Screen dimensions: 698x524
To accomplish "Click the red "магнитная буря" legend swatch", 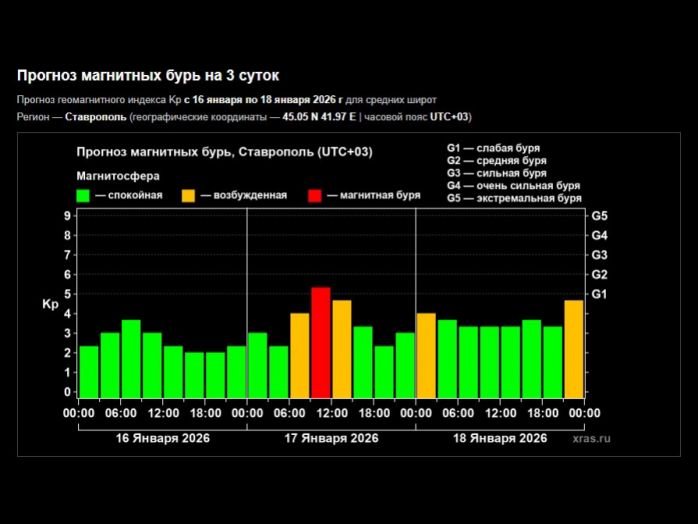I will 315,195.
